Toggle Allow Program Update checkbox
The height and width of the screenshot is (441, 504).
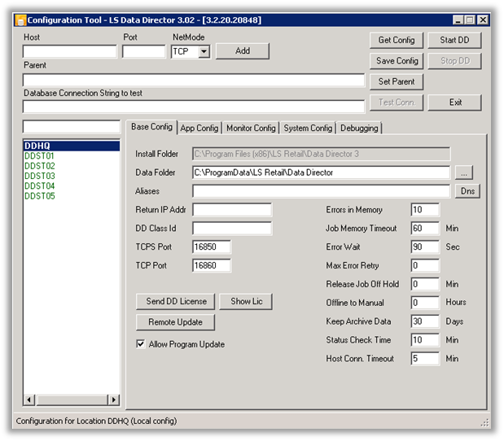141,344
